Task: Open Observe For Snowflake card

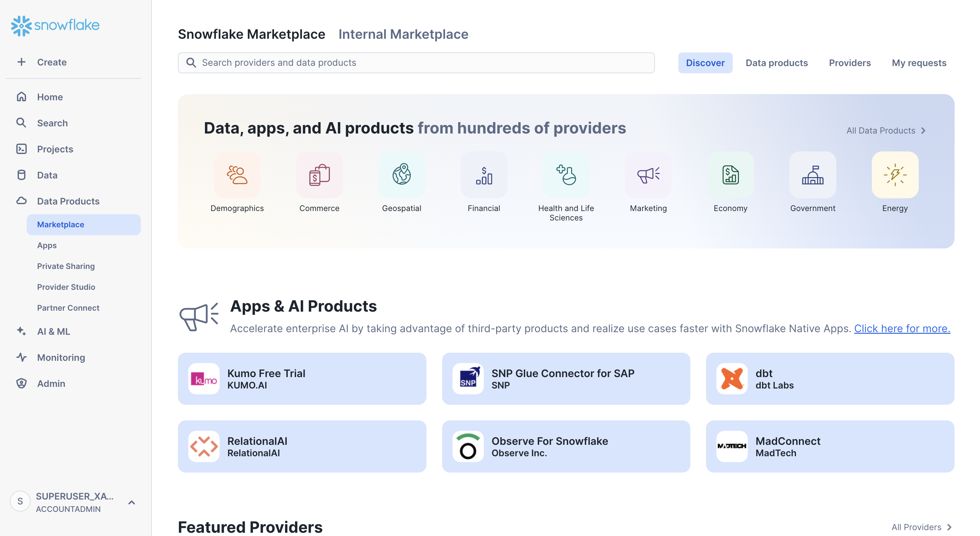Action: [x=566, y=446]
